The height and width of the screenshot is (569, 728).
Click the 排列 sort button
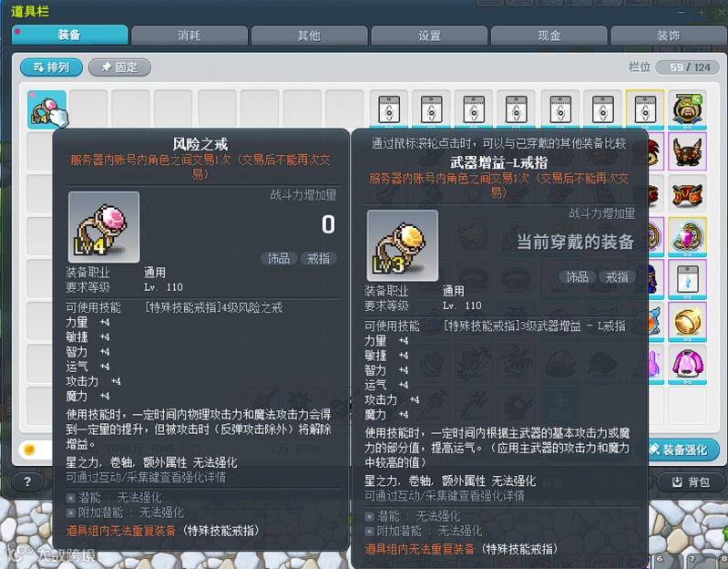[51, 67]
